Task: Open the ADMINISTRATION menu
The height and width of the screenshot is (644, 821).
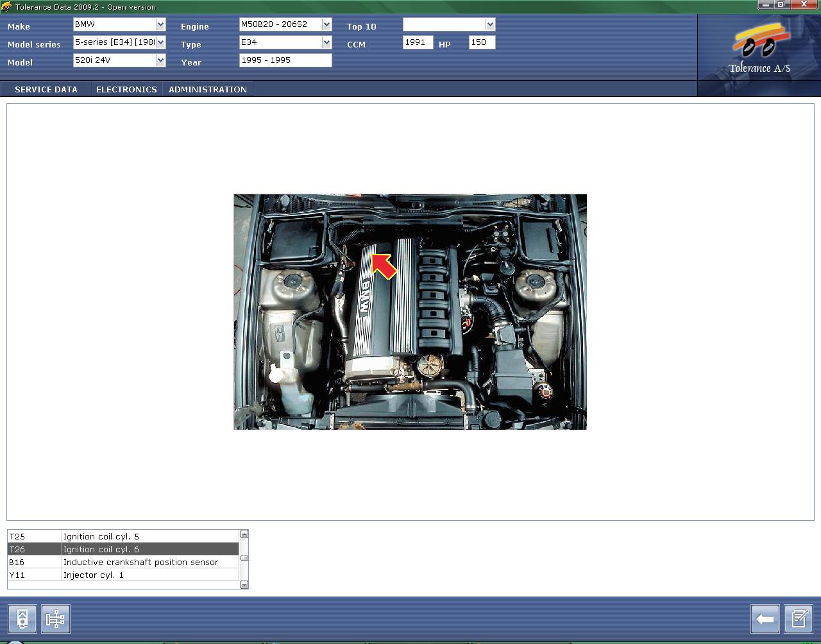Action: (x=208, y=89)
